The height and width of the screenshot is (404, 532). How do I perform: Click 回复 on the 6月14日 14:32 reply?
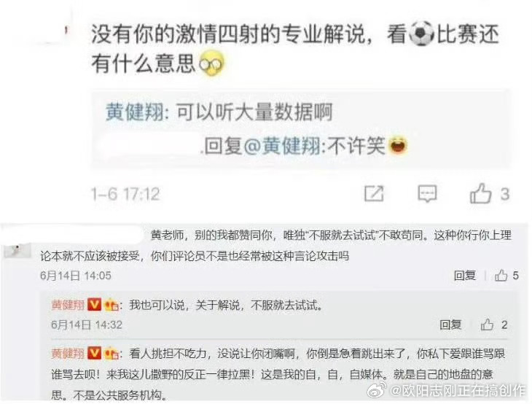(x=450, y=325)
